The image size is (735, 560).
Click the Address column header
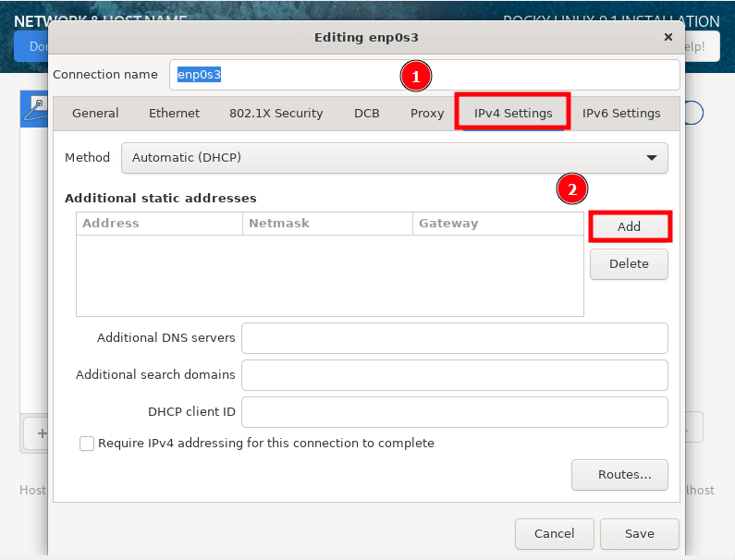click(159, 224)
